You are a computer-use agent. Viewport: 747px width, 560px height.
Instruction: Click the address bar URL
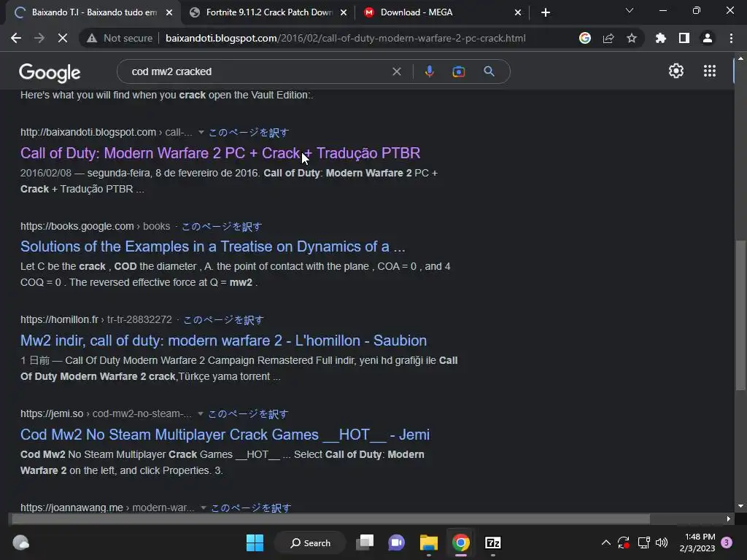pyautogui.click(x=345, y=38)
